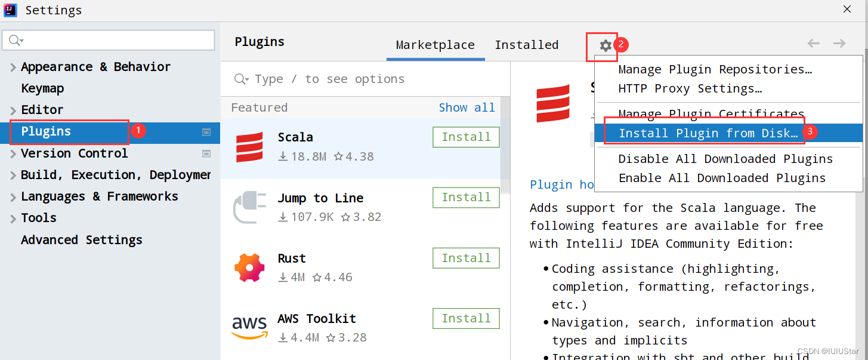Click the project-level icon beside Version Control
868x360 pixels.
pos(206,153)
